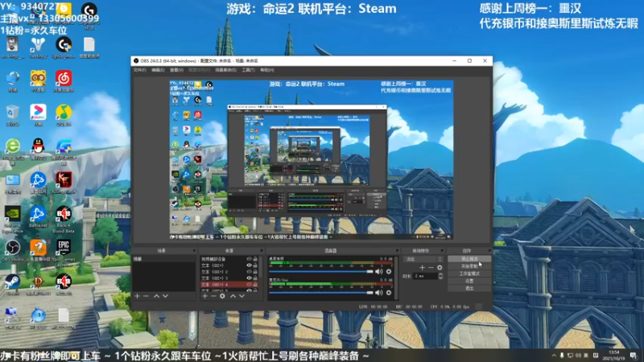
Task: Open the 查看(V) menu in OBS
Action: (x=176, y=70)
